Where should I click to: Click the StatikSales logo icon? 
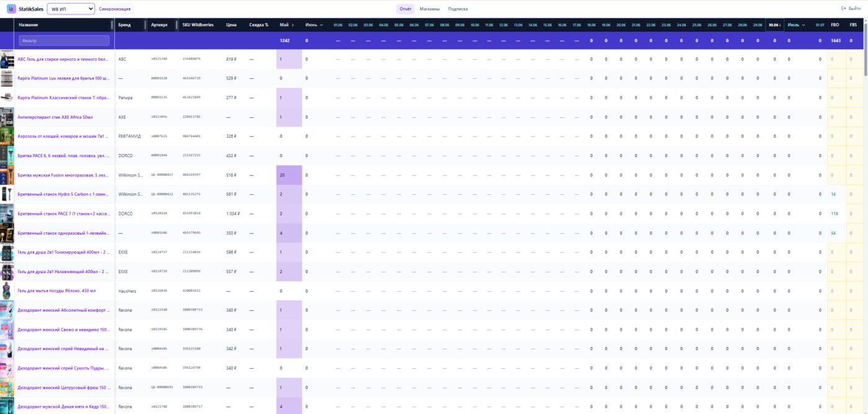11,9
